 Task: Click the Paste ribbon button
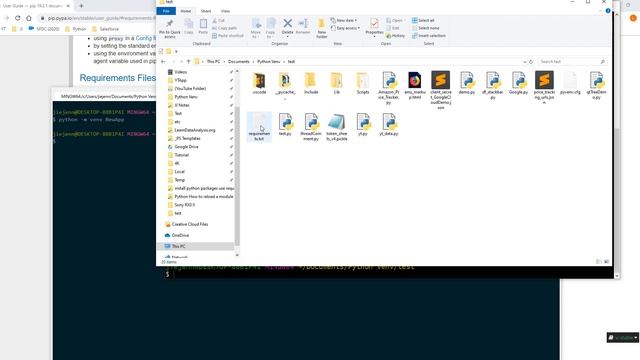(203, 26)
